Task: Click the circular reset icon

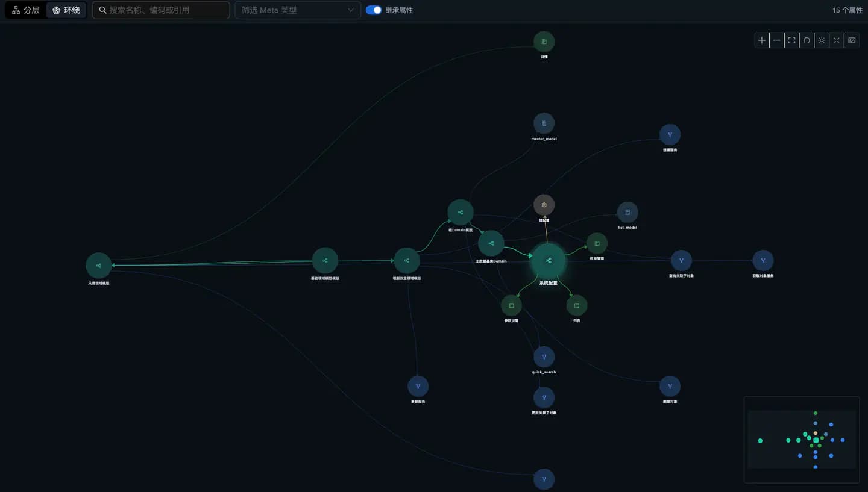Action: (x=807, y=40)
